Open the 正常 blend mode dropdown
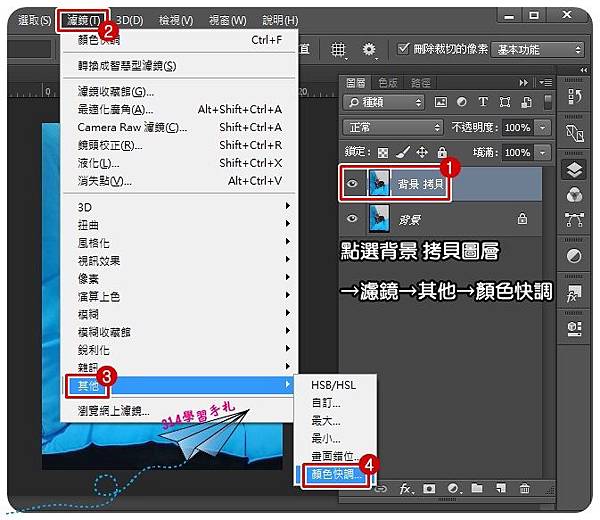600x520 pixels. tap(393, 127)
